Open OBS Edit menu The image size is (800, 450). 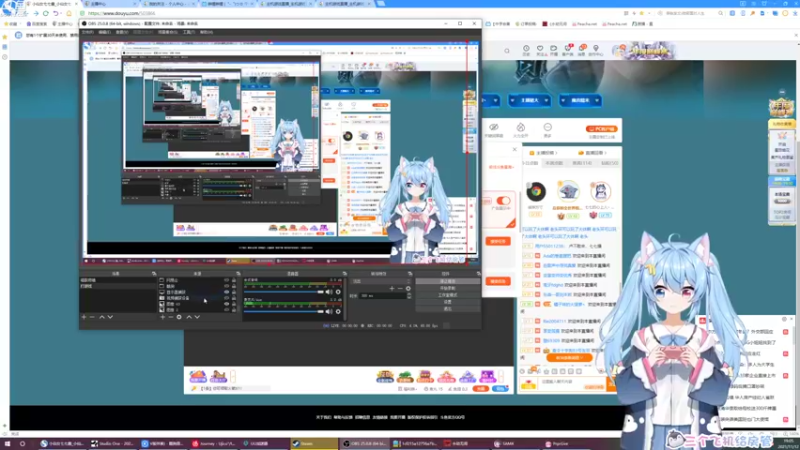pos(105,32)
